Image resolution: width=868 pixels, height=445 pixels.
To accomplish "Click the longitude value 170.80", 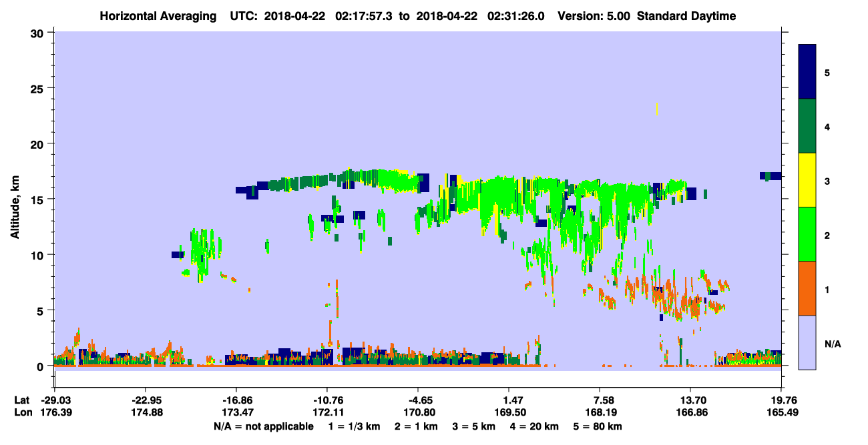I will (418, 412).
